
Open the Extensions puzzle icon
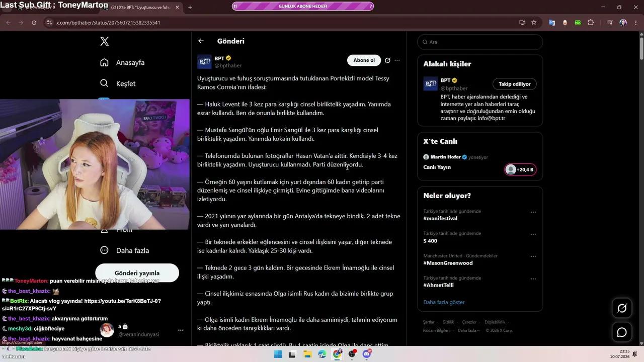[x=591, y=23]
